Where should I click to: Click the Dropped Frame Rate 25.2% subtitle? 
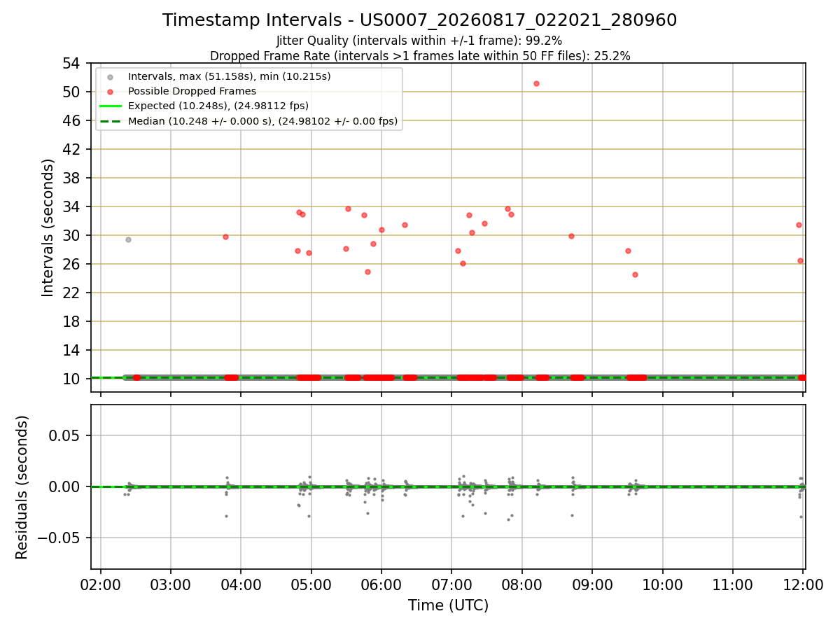[x=420, y=56]
